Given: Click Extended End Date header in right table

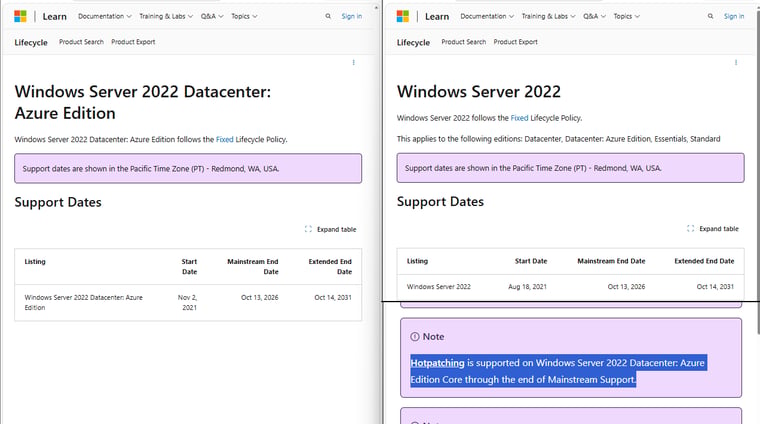Looking at the screenshot, I should [704, 261].
